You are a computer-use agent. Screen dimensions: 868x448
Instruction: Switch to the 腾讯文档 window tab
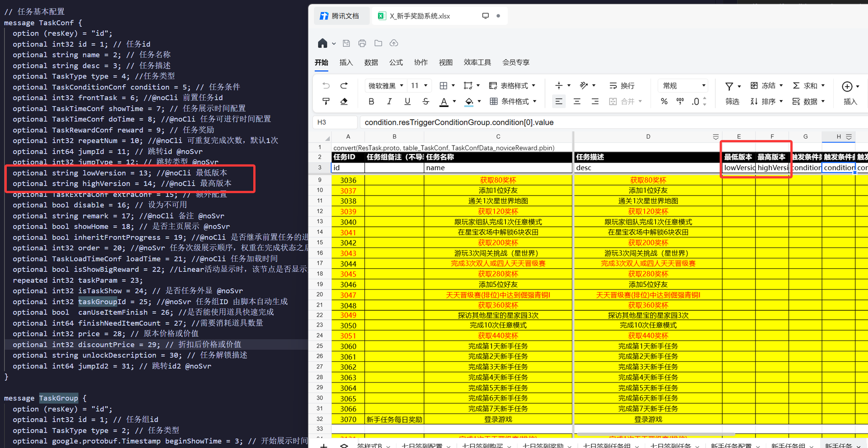pyautogui.click(x=341, y=16)
